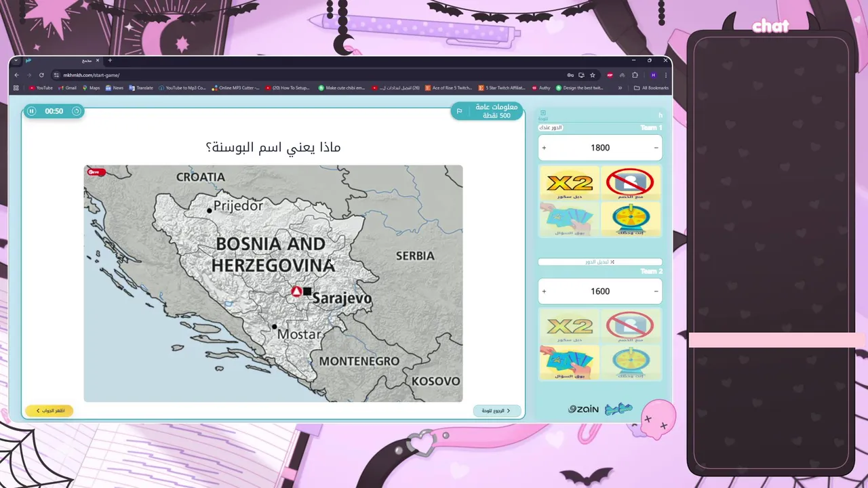Image resolution: width=868 pixels, height=488 pixels.
Task: Open the Maps bookmark
Action: 91,87
